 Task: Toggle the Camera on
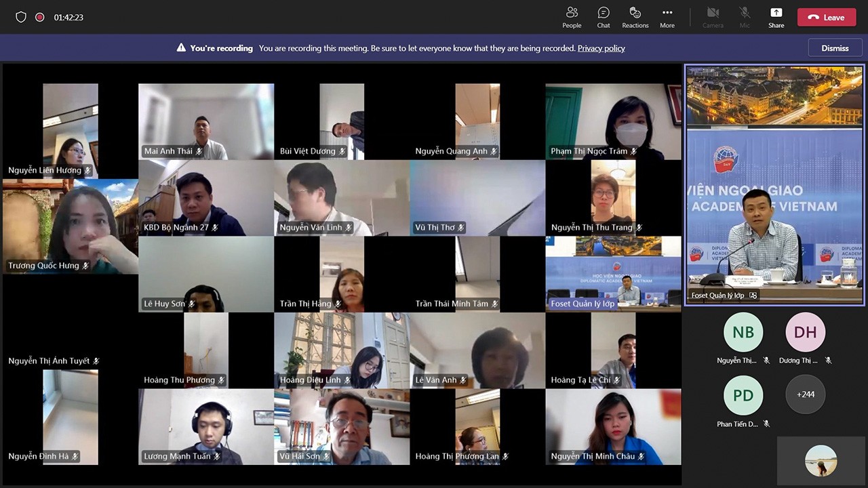pos(713,17)
